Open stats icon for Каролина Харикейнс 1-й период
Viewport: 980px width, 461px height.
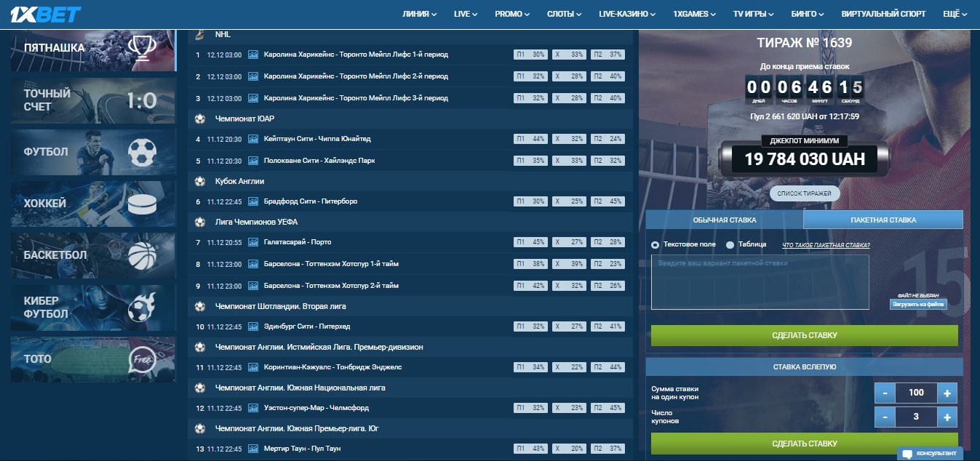pyautogui.click(x=253, y=55)
